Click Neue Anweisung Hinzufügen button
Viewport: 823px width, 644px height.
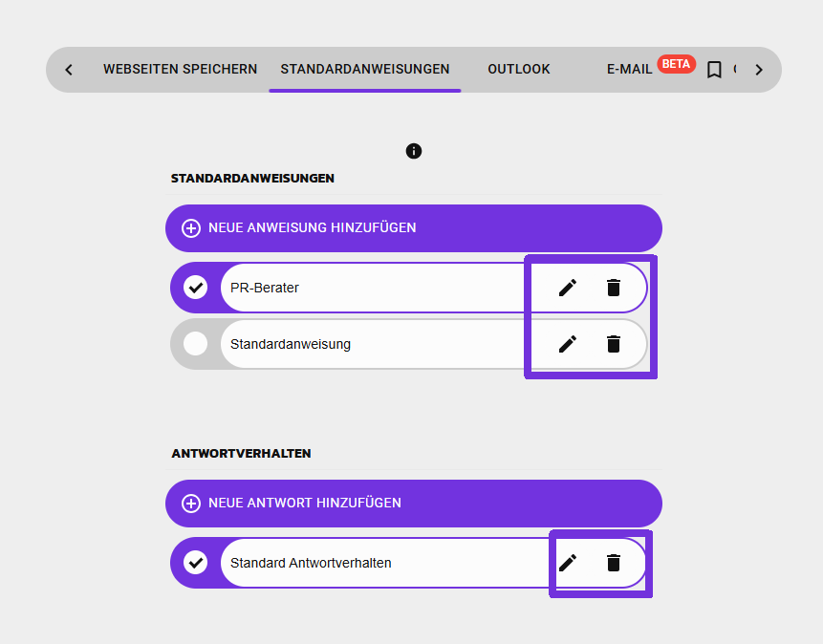click(x=414, y=228)
